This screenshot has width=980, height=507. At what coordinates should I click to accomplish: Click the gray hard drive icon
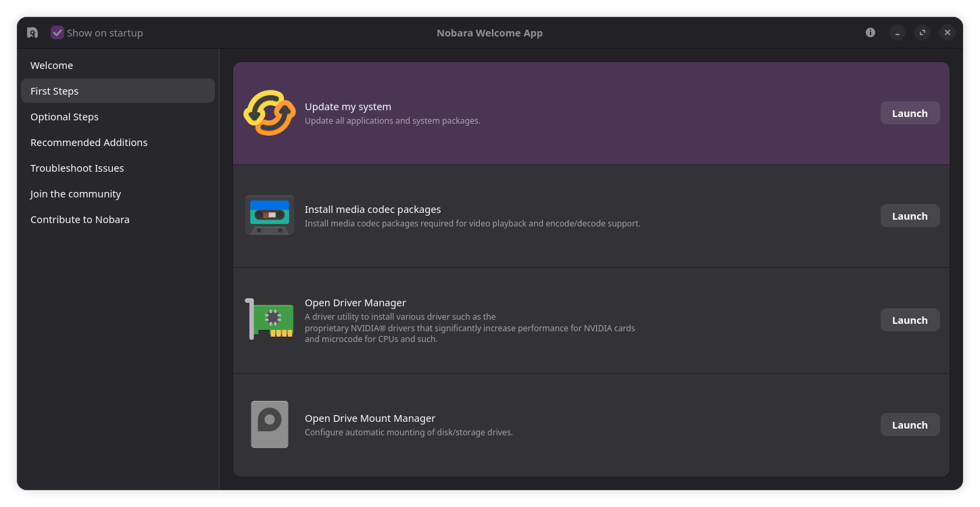point(270,425)
